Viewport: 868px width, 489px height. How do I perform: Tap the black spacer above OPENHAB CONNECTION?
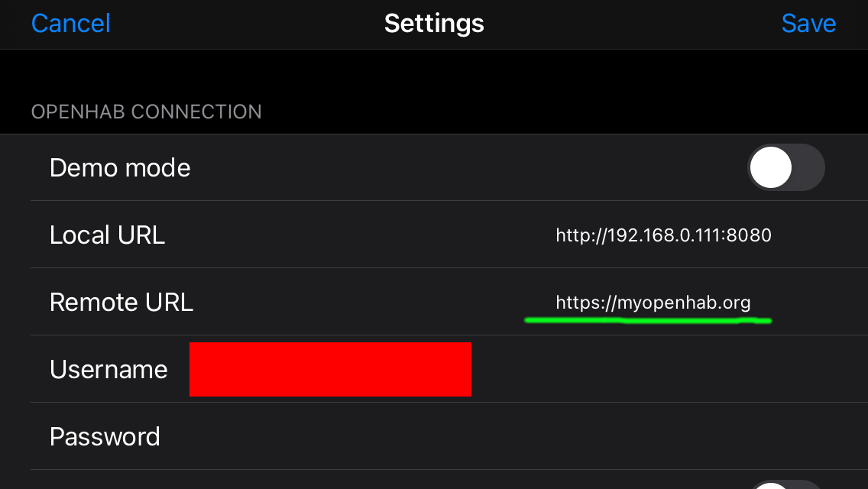click(x=434, y=72)
